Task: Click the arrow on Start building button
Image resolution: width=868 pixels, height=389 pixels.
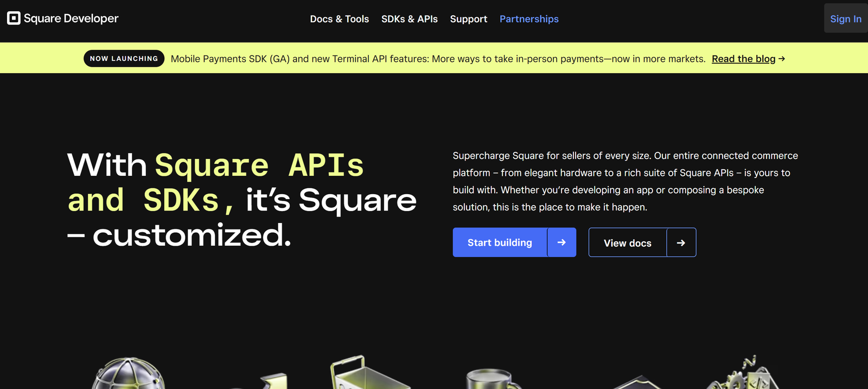Action: (561, 243)
